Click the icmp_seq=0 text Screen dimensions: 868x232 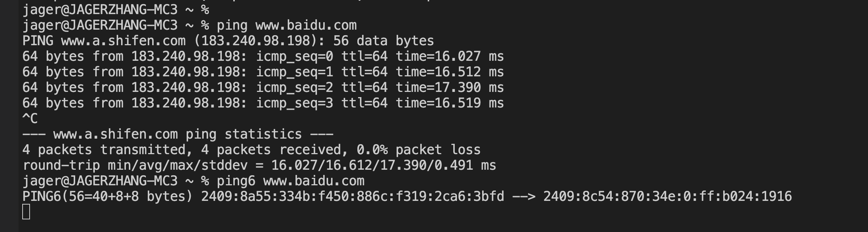294,56
